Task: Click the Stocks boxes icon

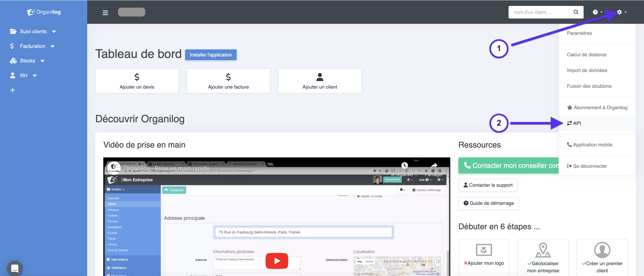Action: (13, 61)
